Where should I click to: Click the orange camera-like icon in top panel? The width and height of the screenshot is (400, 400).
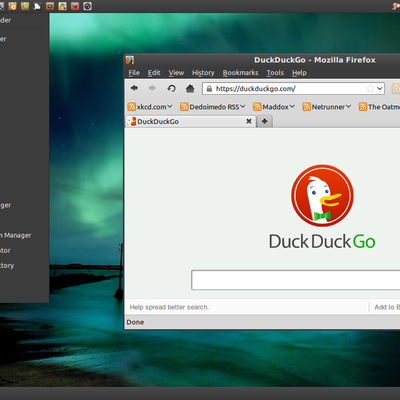50,6
